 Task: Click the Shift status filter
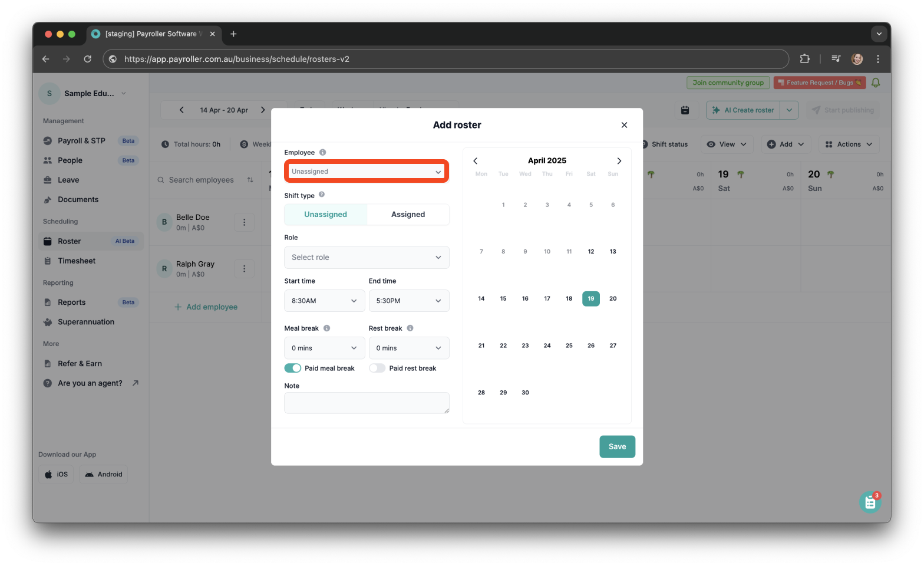(x=665, y=144)
